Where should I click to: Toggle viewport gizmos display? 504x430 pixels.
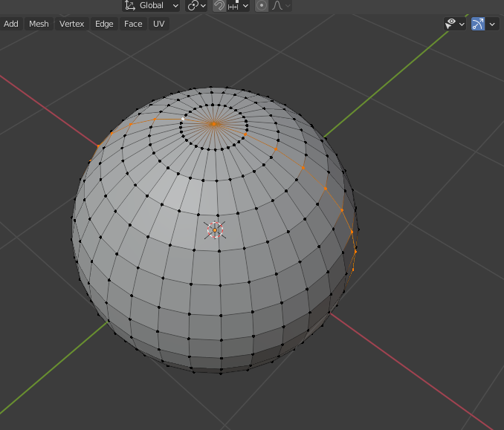click(x=478, y=24)
